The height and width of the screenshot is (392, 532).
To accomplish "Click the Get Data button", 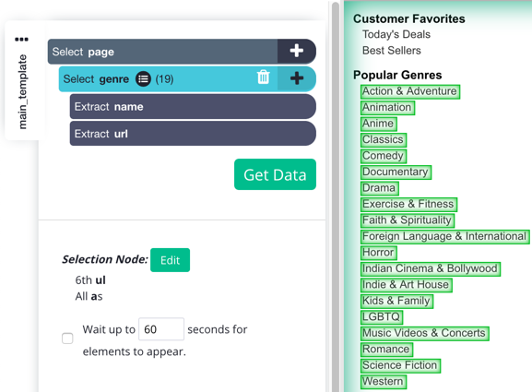I will pyautogui.click(x=275, y=174).
